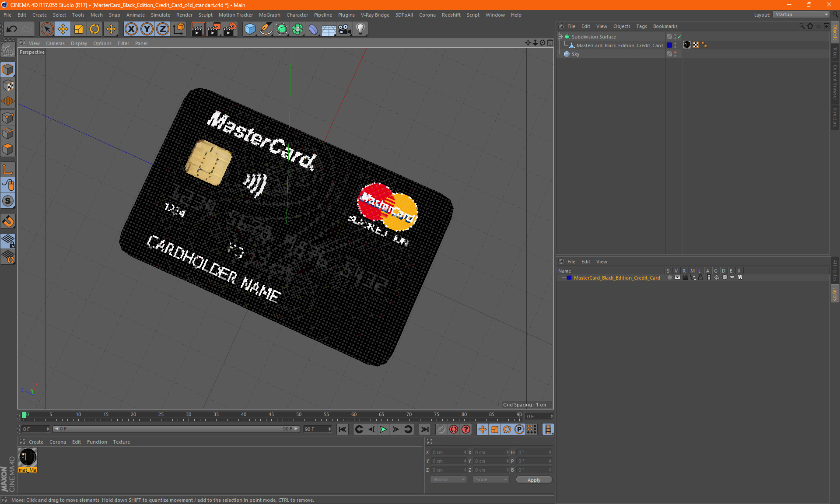Toggle Z-axis lock
Screen dimensions: 840x504
point(163,29)
